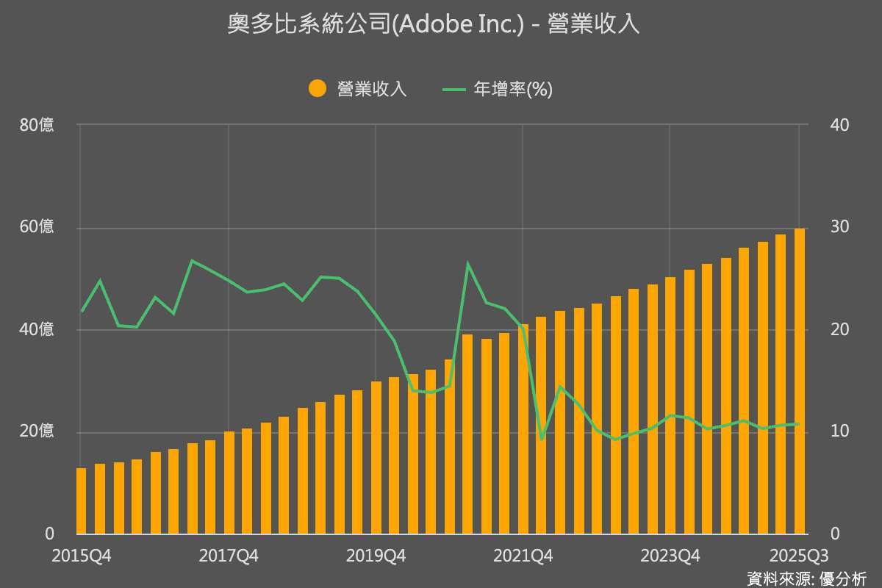Screen dimensions: 882x588
Task: Toggle the 年增率(%) legend label
Action: tap(513, 89)
